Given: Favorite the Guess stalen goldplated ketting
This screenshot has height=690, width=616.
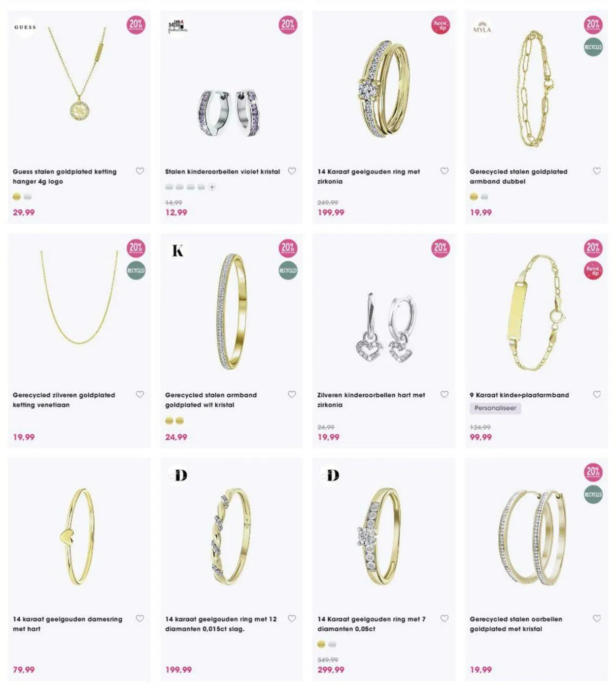Looking at the screenshot, I should [x=140, y=171].
